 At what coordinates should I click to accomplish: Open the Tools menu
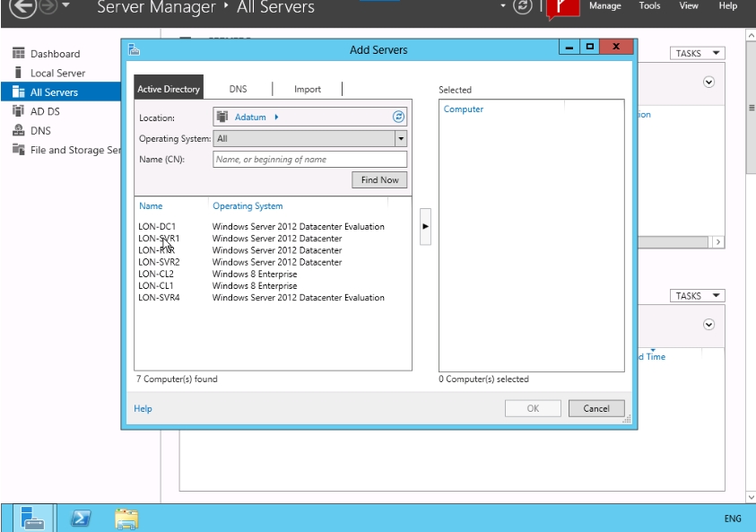point(649,6)
